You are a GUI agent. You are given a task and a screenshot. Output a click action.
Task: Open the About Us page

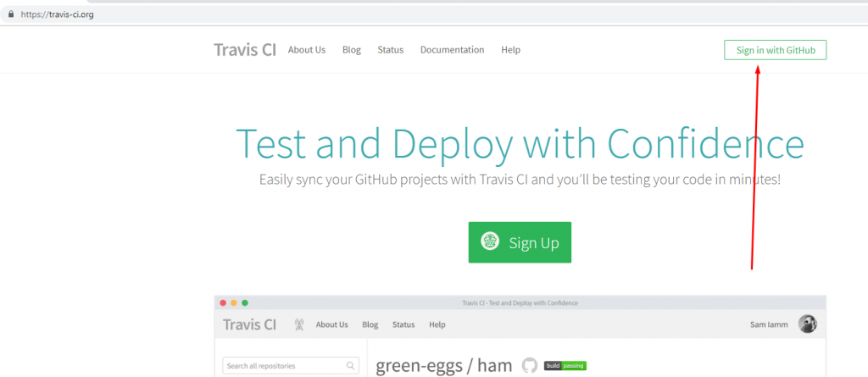pyautogui.click(x=307, y=50)
